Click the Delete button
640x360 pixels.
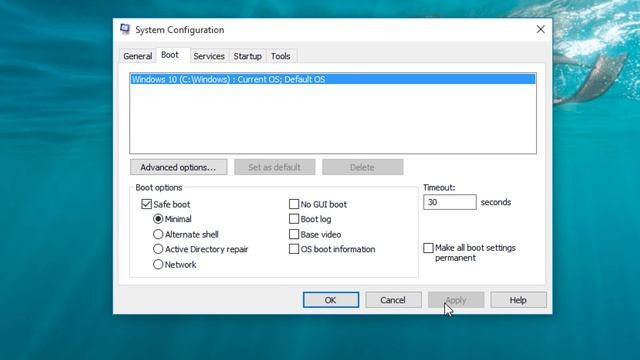pyautogui.click(x=362, y=167)
